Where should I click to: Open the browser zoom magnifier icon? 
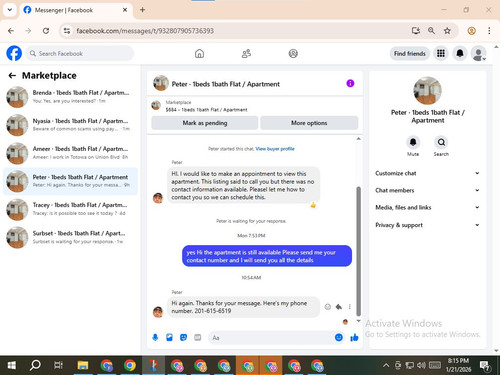(431, 31)
